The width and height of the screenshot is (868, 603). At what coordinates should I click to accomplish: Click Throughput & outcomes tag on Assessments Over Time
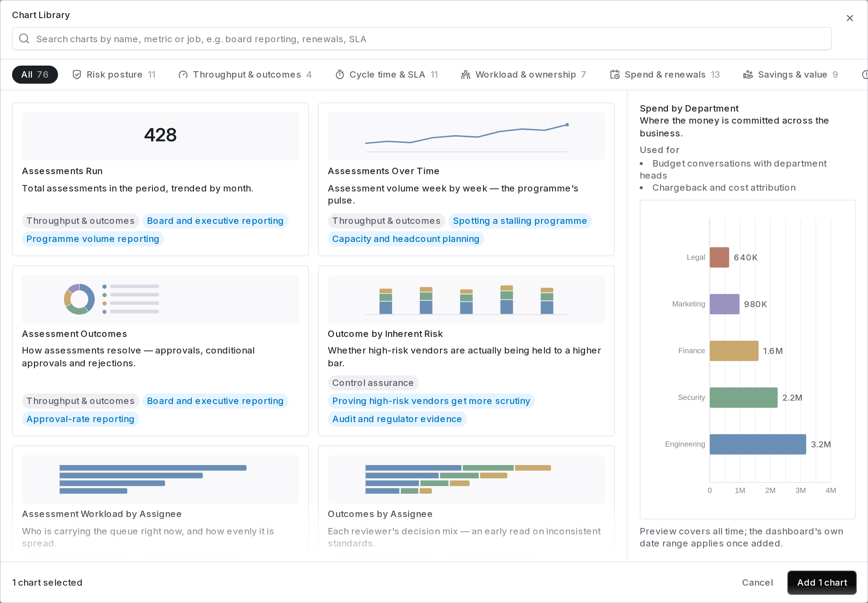386,220
